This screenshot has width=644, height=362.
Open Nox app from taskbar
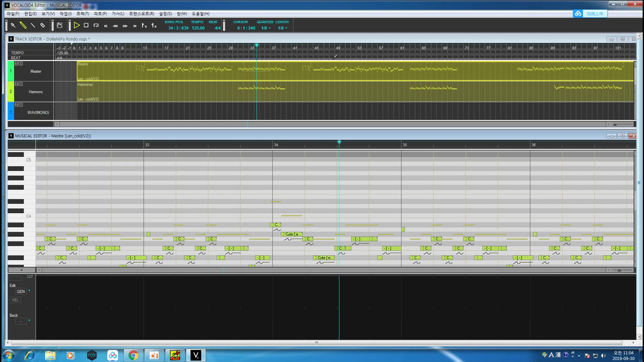click(x=92, y=355)
